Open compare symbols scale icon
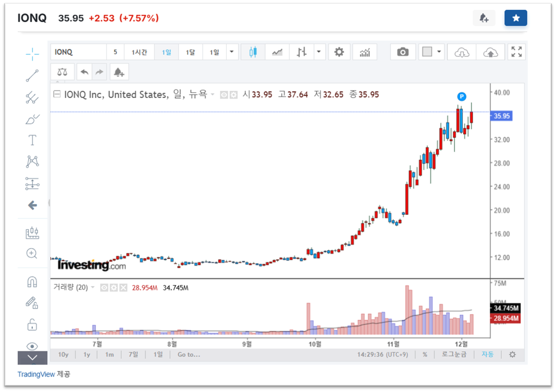556x392 pixels. (x=62, y=72)
